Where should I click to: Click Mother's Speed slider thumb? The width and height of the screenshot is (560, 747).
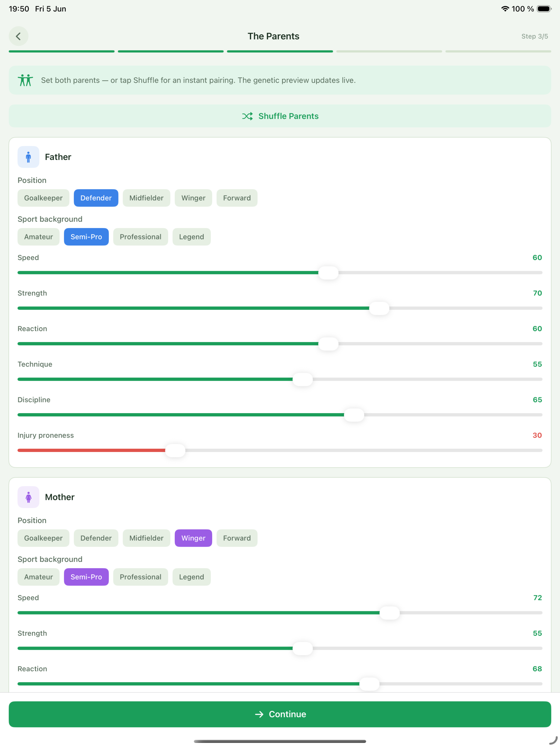pyautogui.click(x=390, y=613)
